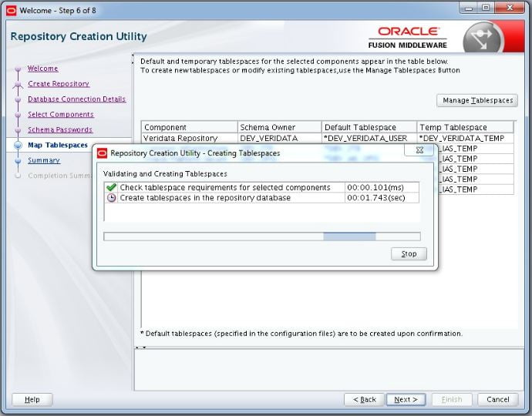Open the Welcome step link

pyautogui.click(x=42, y=69)
